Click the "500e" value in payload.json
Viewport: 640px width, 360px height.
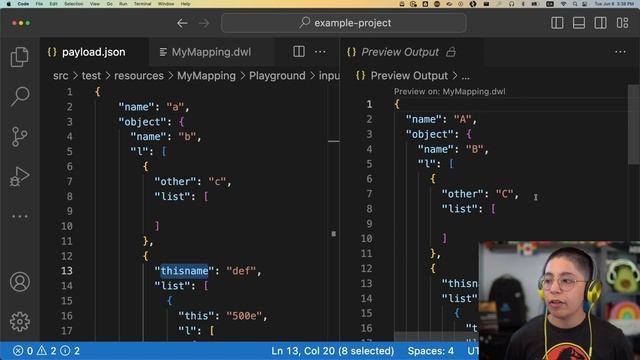click(x=244, y=316)
